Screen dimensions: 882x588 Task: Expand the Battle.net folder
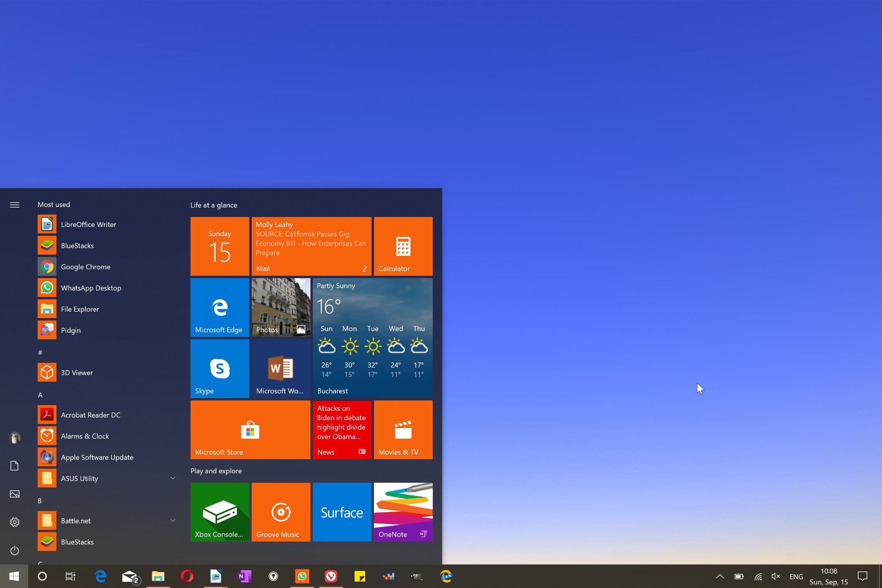pyautogui.click(x=107, y=520)
